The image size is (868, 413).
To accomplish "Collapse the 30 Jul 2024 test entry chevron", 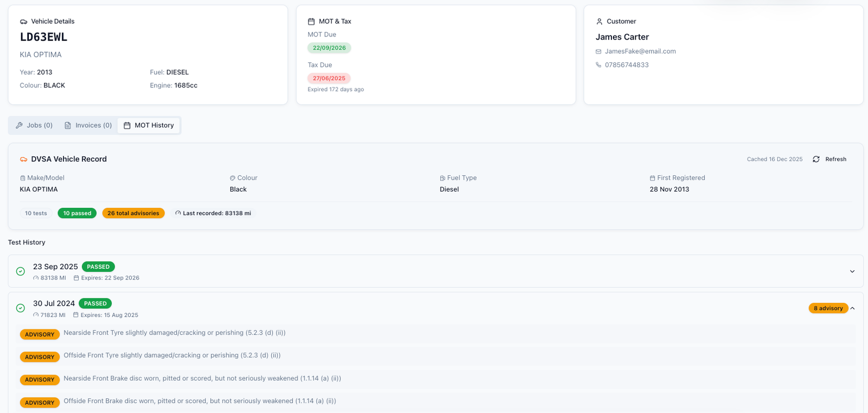I will [x=852, y=308].
